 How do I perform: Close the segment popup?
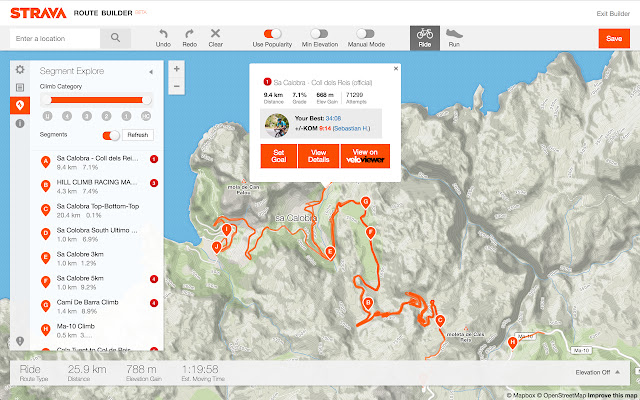(396, 69)
